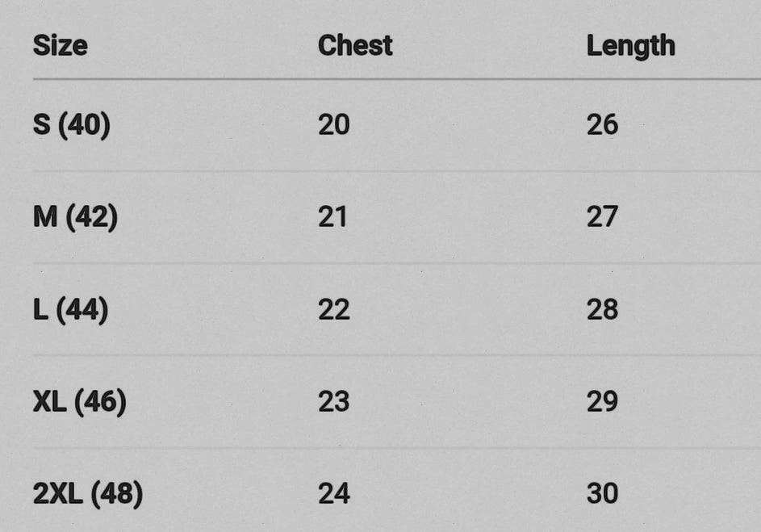Image resolution: width=761 pixels, height=532 pixels.
Task: Click chest value 23 for size XL
Action: (333, 402)
